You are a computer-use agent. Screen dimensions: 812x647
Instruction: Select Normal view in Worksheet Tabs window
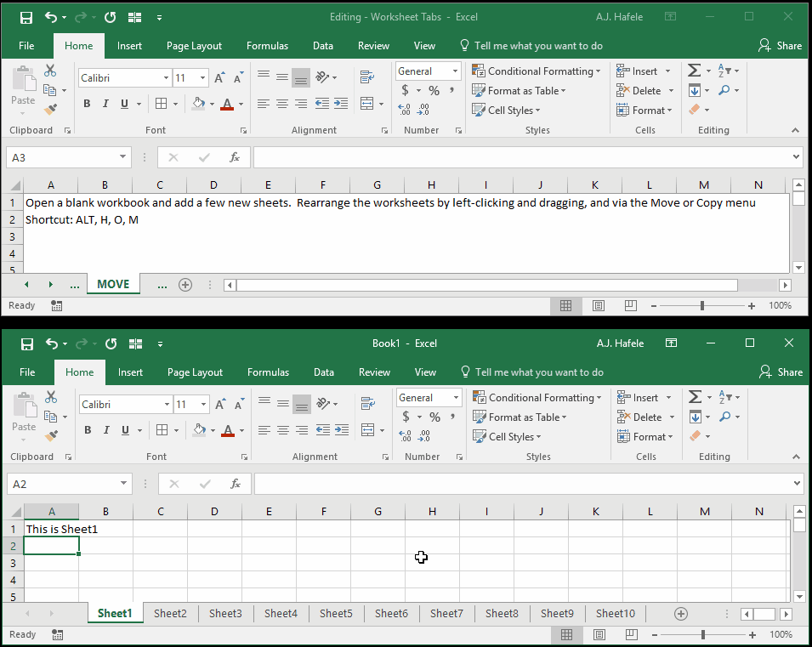click(x=565, y=305)
